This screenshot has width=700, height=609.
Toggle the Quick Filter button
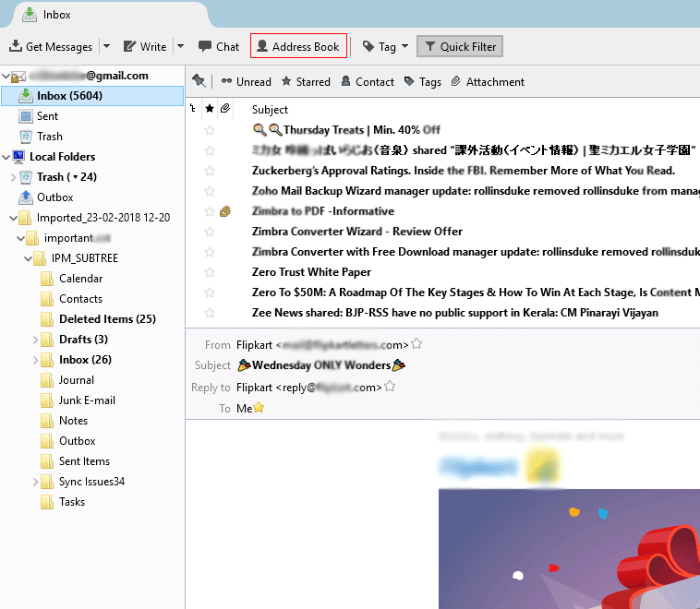[460, 47]
